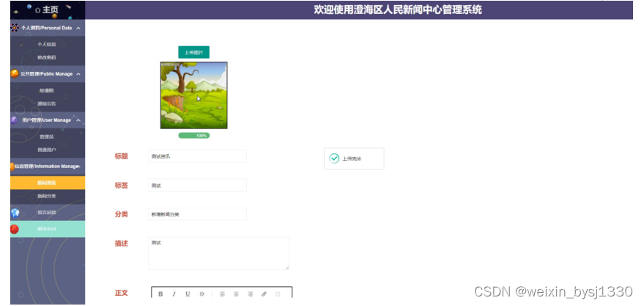The image size is (644, 306).
Task: Click the 标签 field label
Action: tap(121, 186)
